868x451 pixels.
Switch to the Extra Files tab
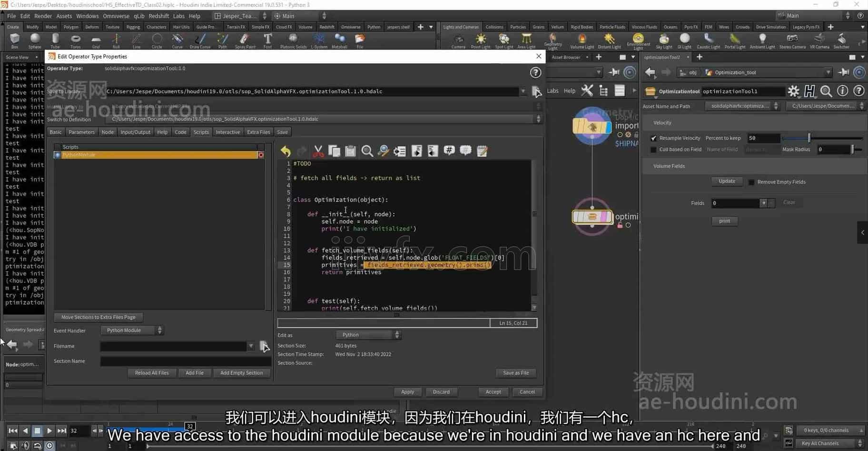pos(258,132)
